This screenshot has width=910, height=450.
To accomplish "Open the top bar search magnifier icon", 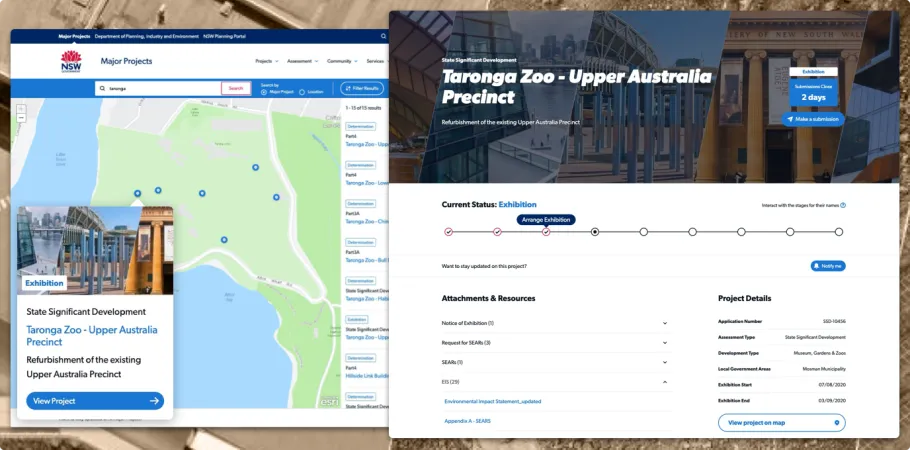I will [383, 36].
